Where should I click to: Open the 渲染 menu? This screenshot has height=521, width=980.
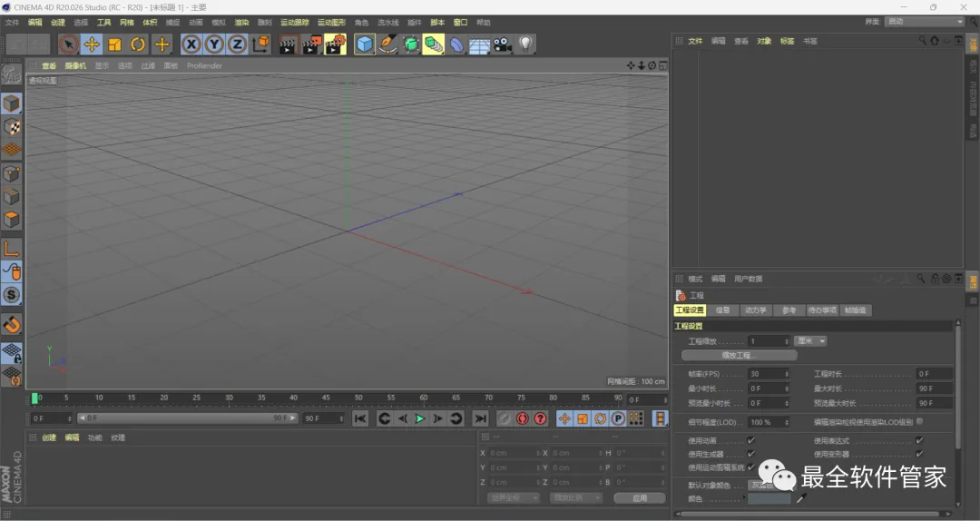point(241,23)
